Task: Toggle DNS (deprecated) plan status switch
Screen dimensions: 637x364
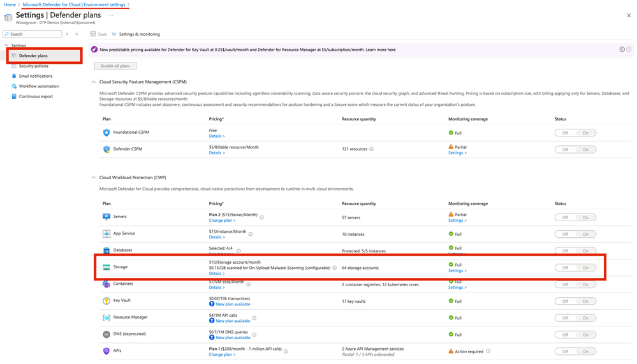Action: tap(575, 335)
